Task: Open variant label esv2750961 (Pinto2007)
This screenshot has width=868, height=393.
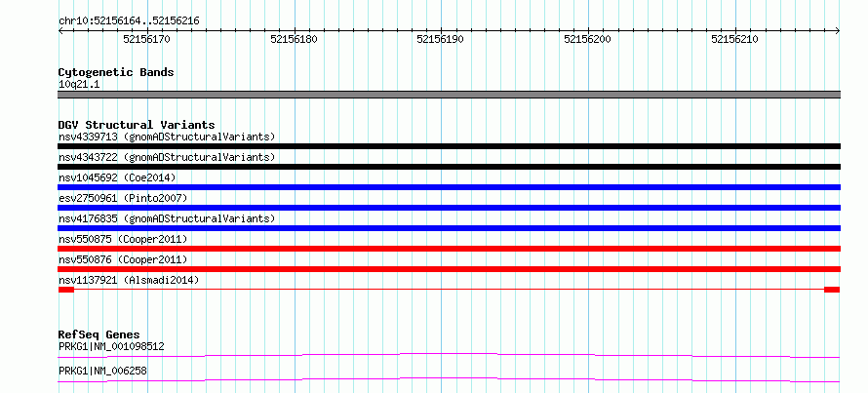Action: tap(123, 198)
